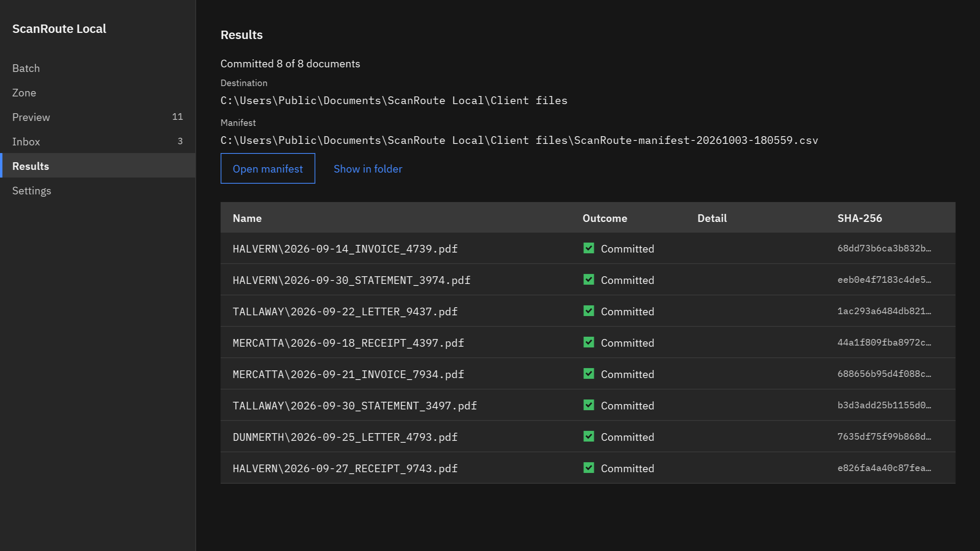
Task: Click the Show in folder link
Action: (x=368, y=169)
